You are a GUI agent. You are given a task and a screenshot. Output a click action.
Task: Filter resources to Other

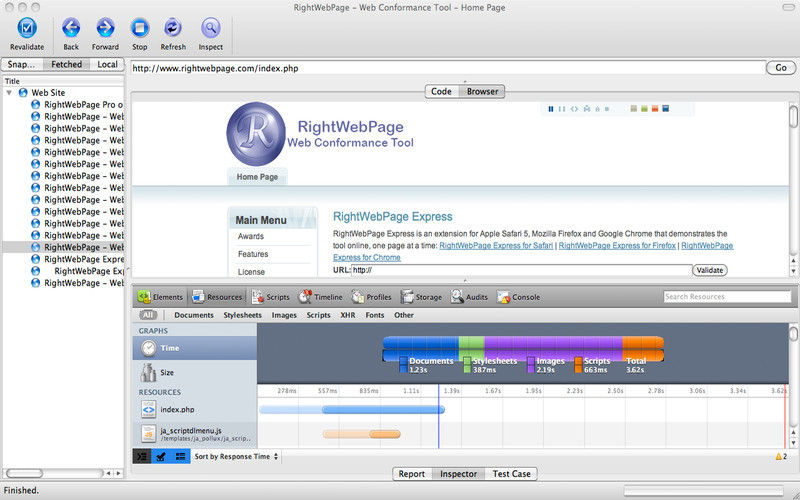tap(404, 315)
